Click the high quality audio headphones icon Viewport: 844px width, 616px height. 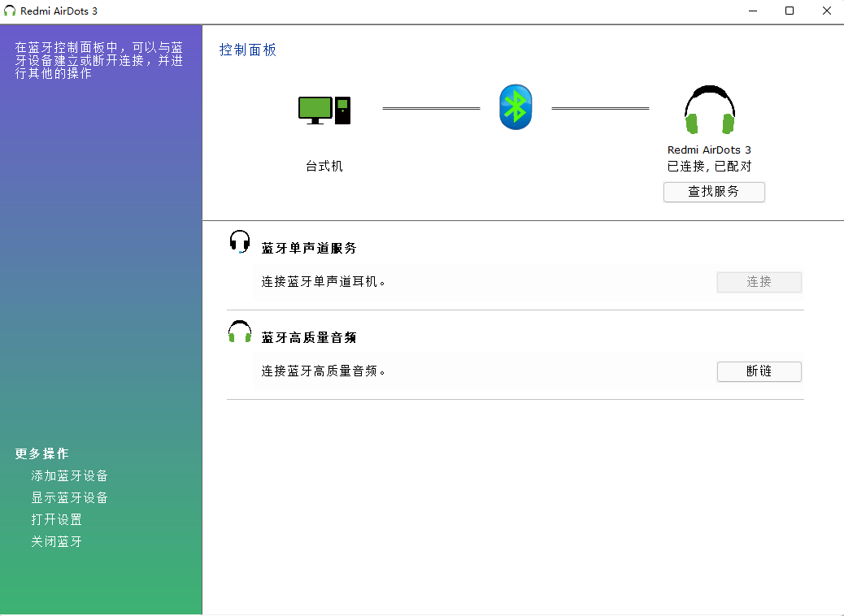coord(240,332)
